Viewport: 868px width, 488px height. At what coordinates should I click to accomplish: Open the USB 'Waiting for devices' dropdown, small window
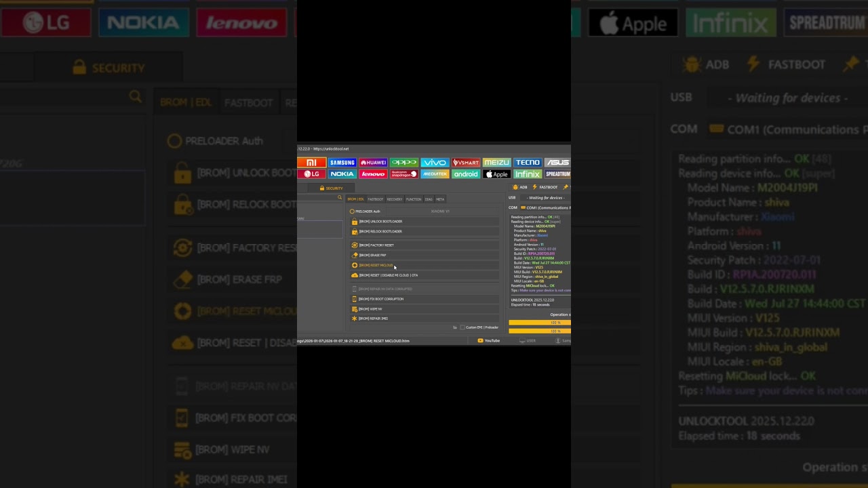(x=546, y=198)
